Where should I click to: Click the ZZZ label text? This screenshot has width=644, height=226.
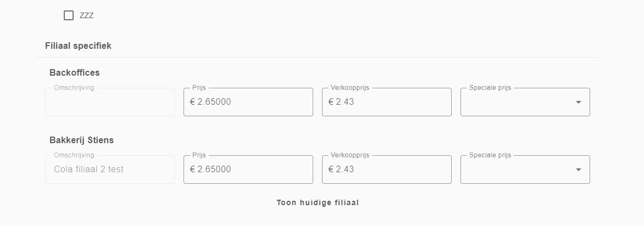[87, 15]
